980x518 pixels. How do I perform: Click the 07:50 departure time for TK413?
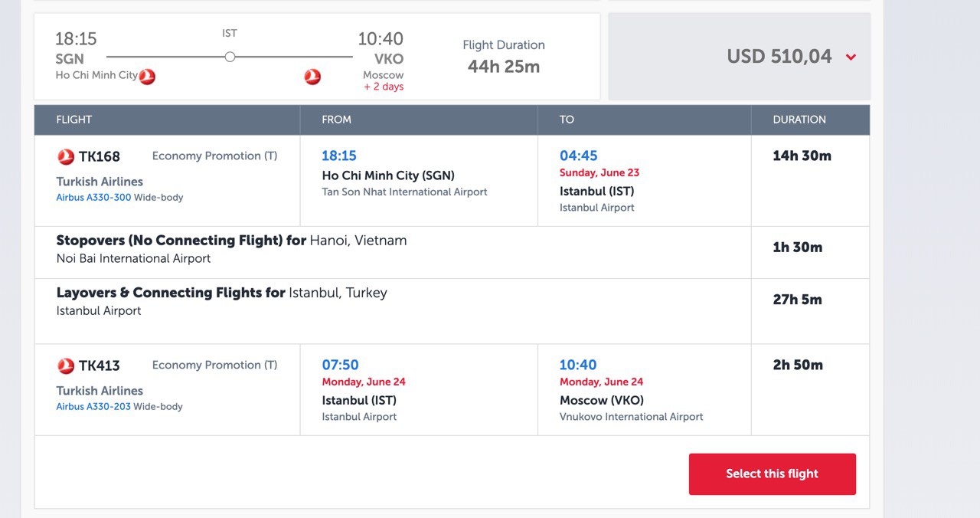(340, 365)
